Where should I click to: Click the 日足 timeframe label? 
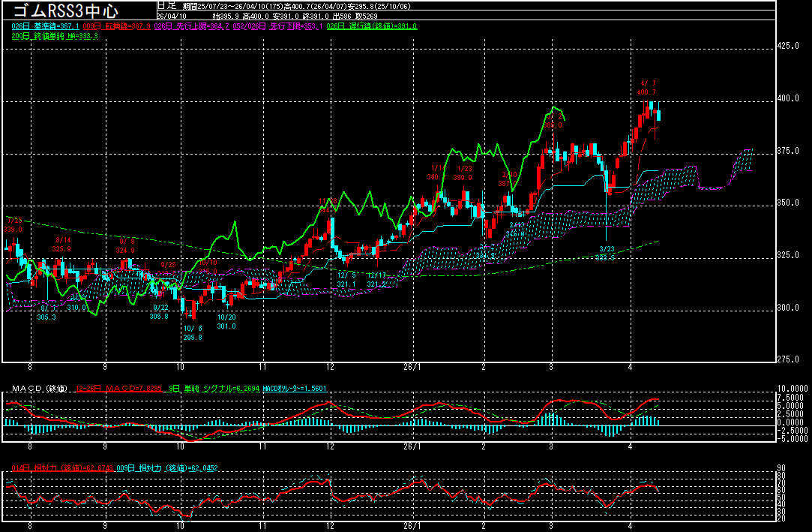[x=166, y=5]
